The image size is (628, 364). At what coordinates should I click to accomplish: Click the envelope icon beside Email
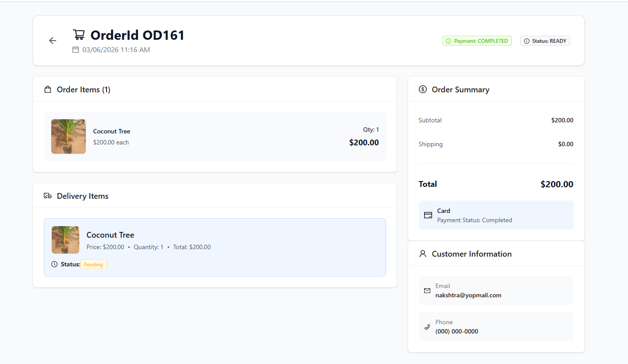pyautogui.click(x=427, y=291)
